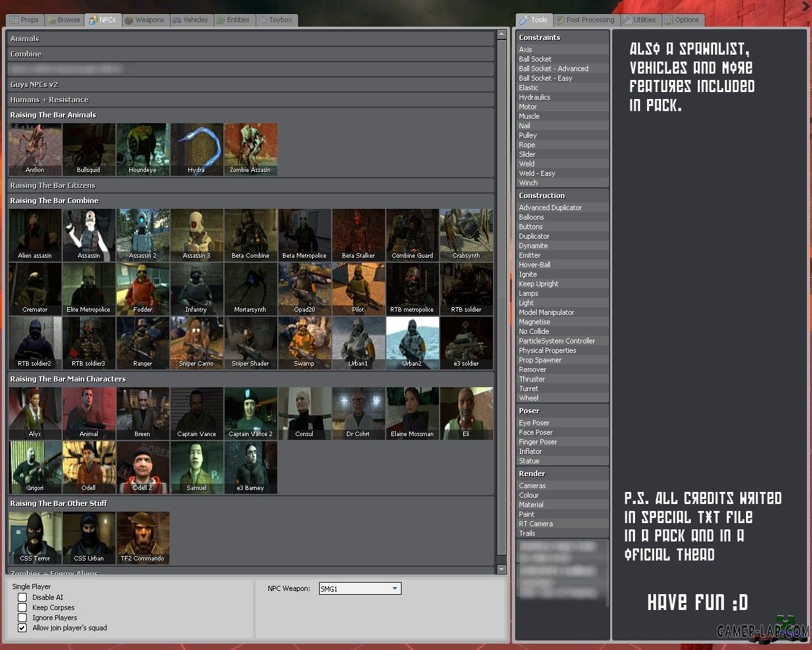The image size is (812, 650).
Task: Click the Combine Guard icon
Action: pyautogui.click(x=412, y=235)
